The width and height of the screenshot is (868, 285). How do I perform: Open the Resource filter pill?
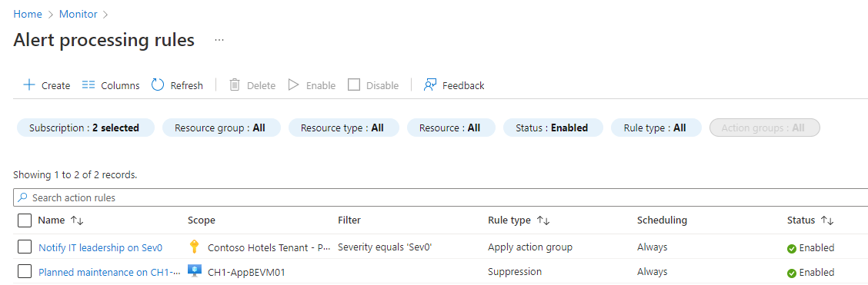click(x=451, y=128)
